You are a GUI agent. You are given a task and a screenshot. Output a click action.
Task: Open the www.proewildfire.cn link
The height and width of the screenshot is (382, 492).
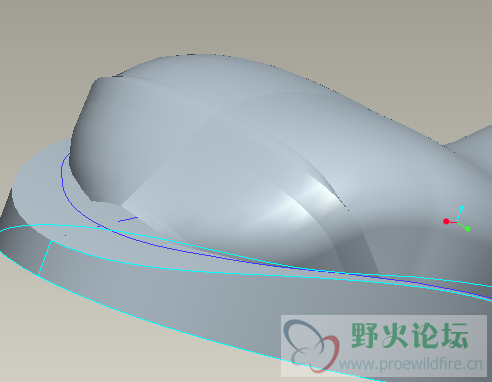coord(411,364)
